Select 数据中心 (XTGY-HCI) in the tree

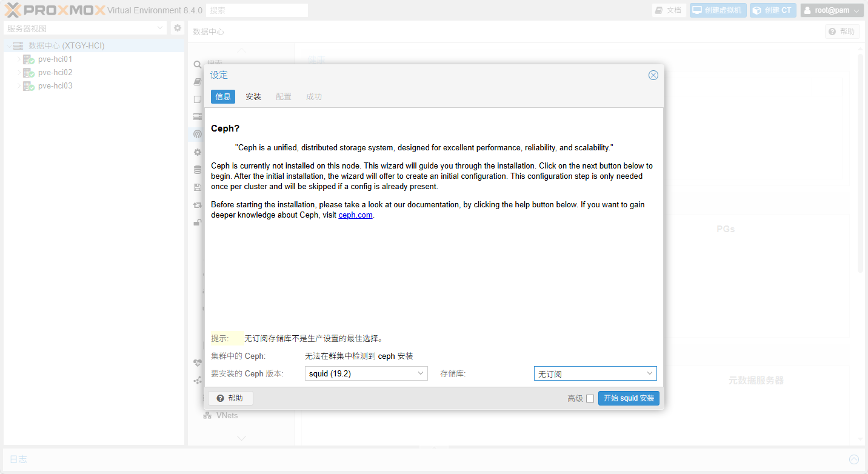[x=67, y=45]
